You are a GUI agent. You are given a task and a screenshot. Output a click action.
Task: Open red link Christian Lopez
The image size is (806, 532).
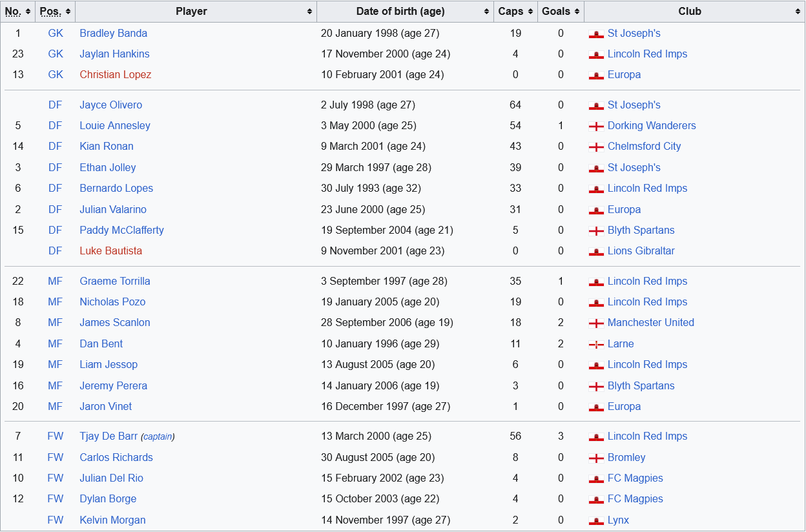point(115,75)
